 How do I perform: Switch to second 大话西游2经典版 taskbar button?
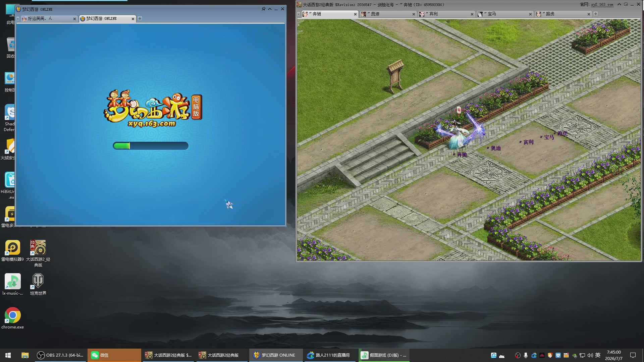point(222,355)
